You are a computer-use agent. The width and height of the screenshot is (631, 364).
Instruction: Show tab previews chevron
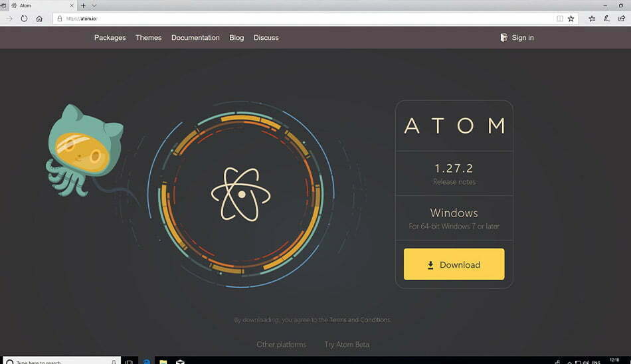click(x=94, y=5)
